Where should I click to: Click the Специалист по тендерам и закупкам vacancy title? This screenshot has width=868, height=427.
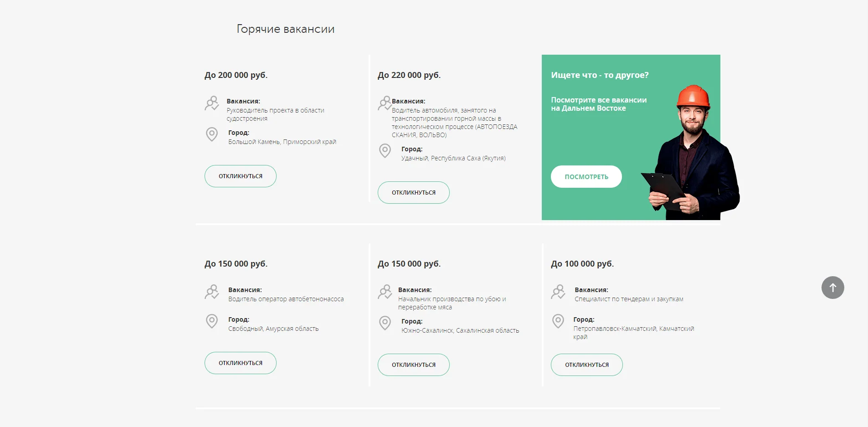click(629, 299)
